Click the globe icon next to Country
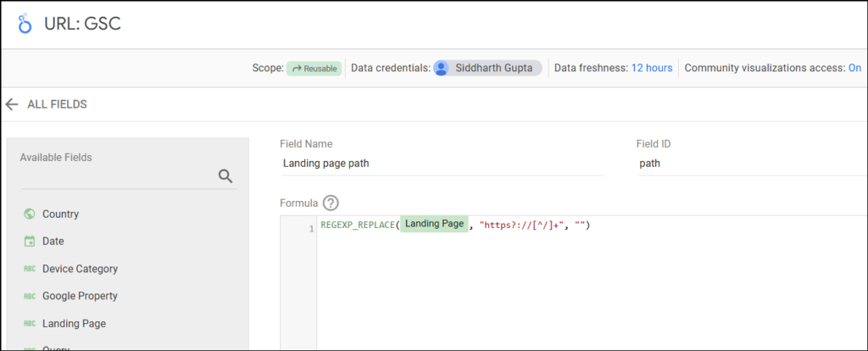Viewport: 868px width, 351px height. point(30,214)
